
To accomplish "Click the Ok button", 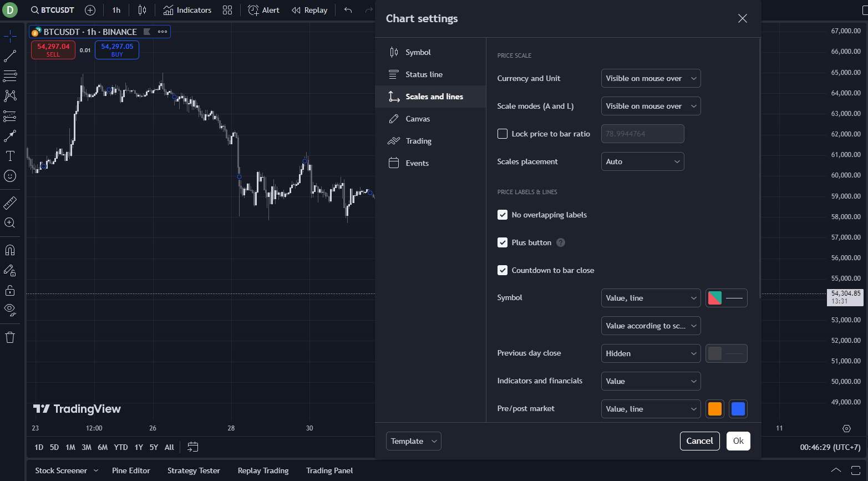I will [x=738, y=441].
